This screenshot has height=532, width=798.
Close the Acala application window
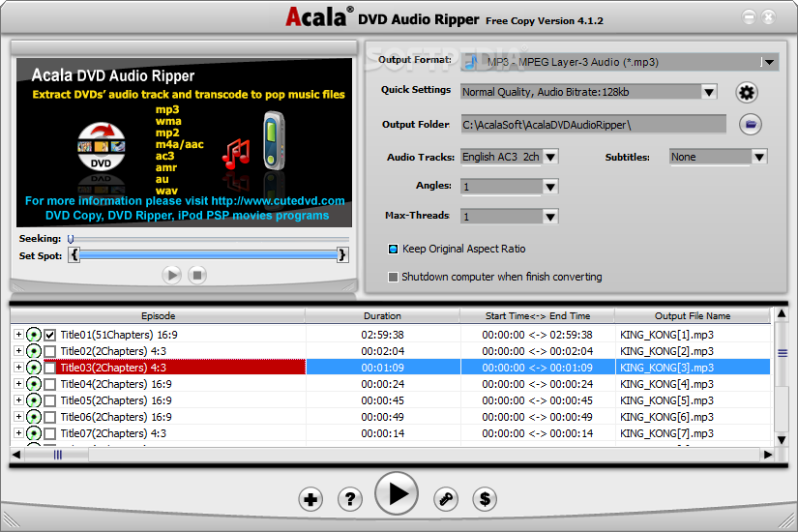pyautogui.click(x=768, y=17)
